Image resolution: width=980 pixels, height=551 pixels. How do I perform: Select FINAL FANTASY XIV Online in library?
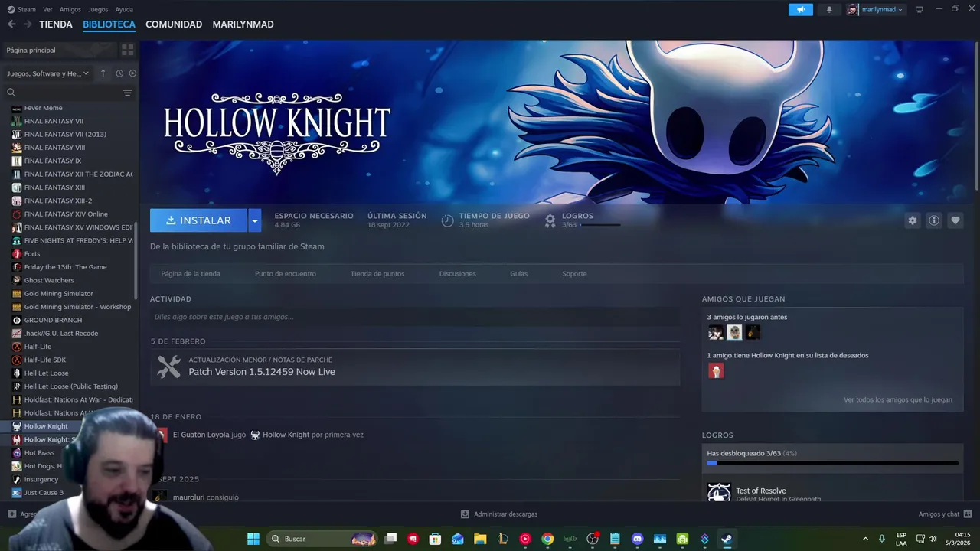[66, 214]
